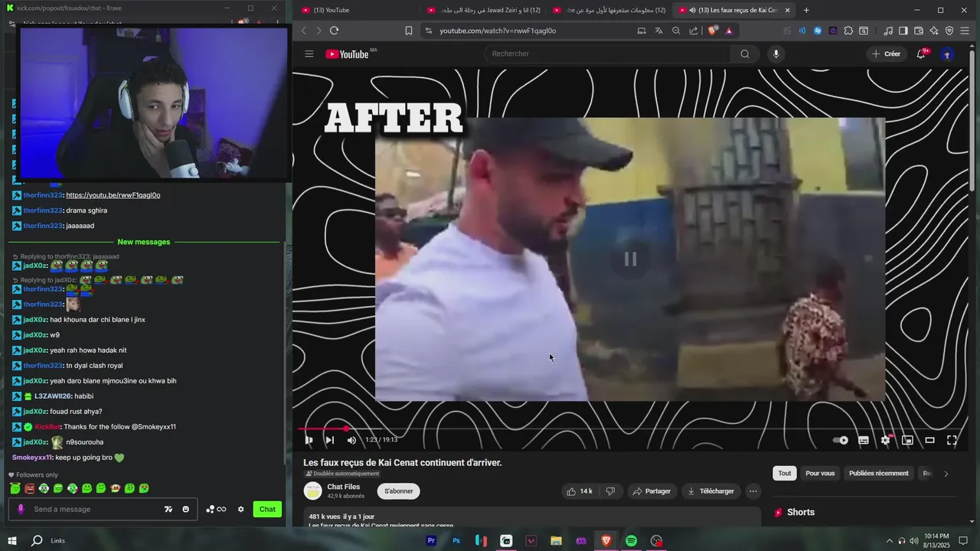The image size is (980, 551).
Task: Open chat settings gear icon
Action: pyautogui.click(x=240, y=510)
